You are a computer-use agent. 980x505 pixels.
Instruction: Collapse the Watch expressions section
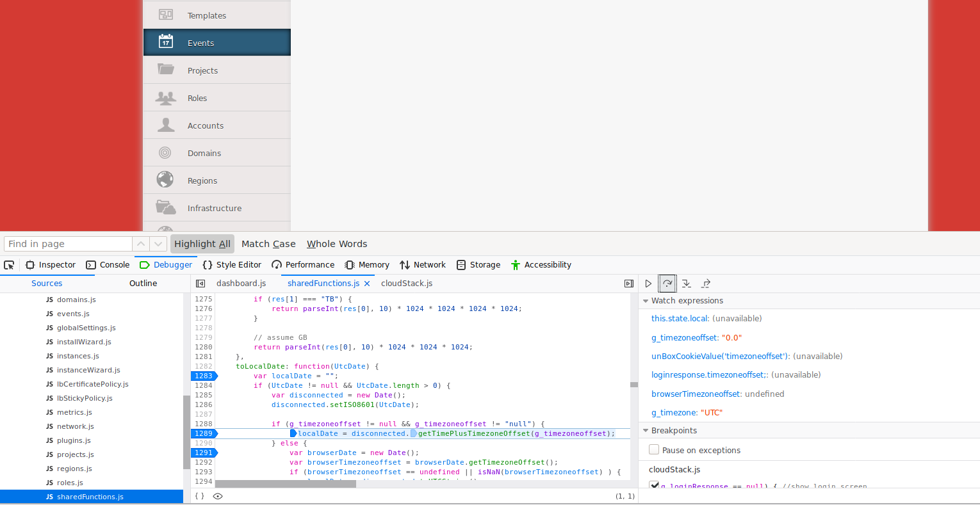646,301
